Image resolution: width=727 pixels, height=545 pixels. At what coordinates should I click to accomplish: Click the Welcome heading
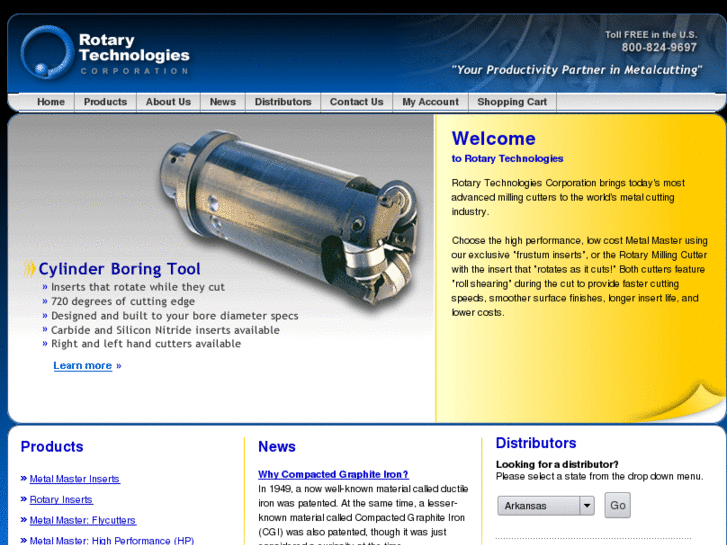tap(493, 138)
